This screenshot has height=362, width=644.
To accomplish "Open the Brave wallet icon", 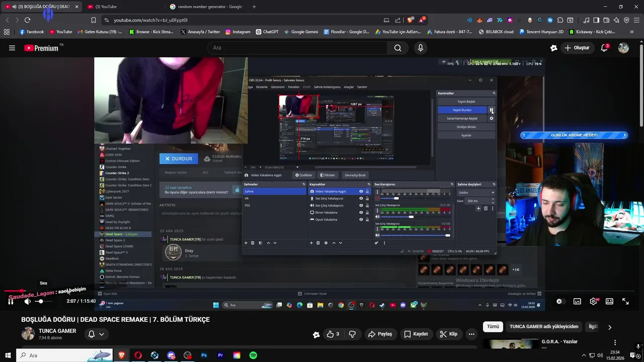I will coord(606,20).
